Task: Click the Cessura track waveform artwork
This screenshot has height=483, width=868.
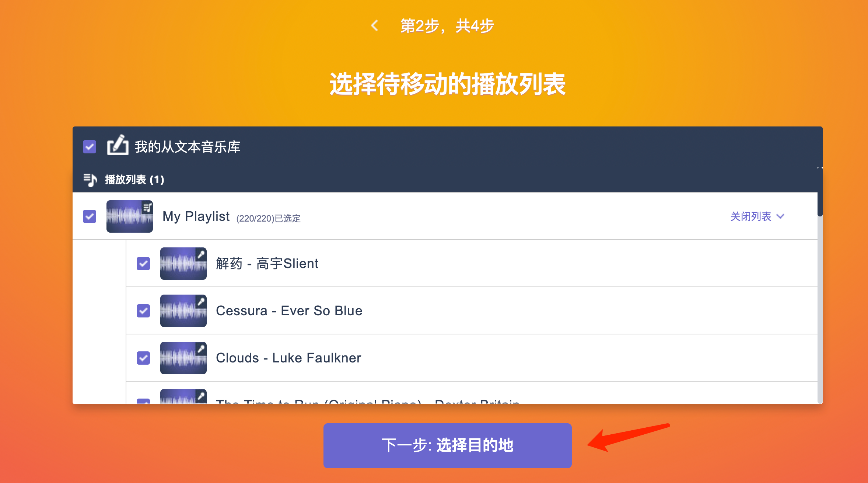Action: (183, 311)
